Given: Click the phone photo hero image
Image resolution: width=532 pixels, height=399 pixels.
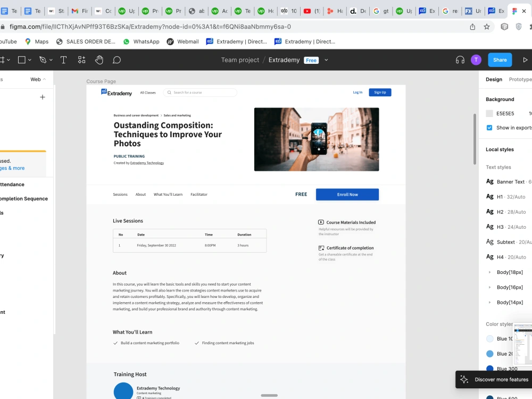Looking at the screenshot, I should pyautogui.click(x=317, y=139).
